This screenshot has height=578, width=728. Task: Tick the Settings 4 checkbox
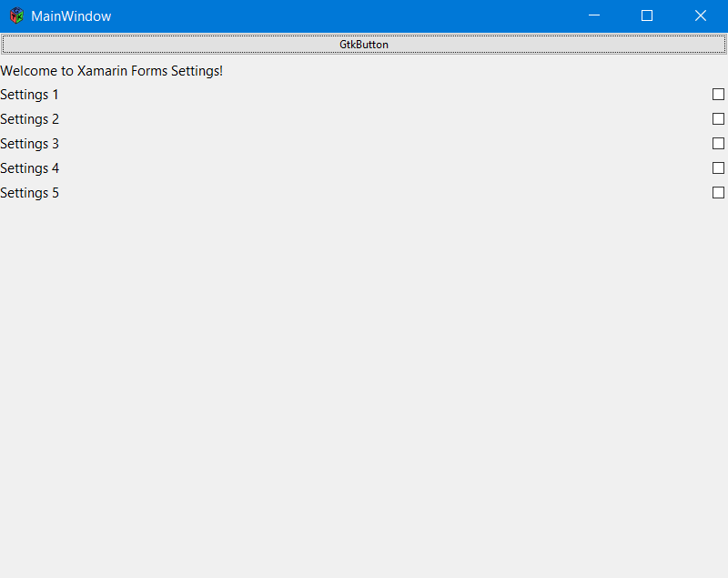pos(718,168)
